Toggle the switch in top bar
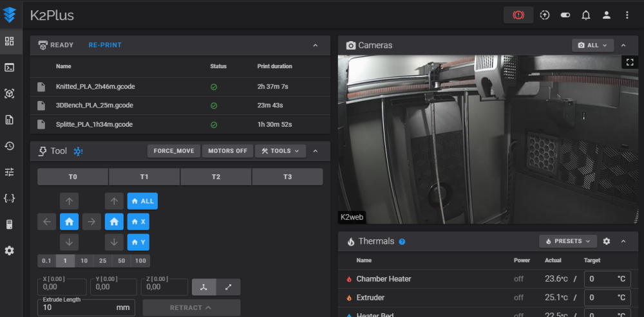 (x=565, y=15)
